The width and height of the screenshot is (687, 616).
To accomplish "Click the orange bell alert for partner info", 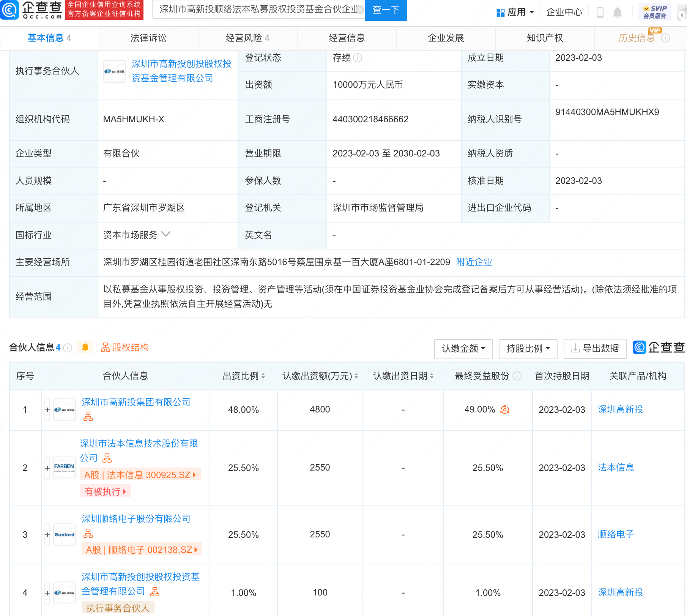I will [85, 347].
